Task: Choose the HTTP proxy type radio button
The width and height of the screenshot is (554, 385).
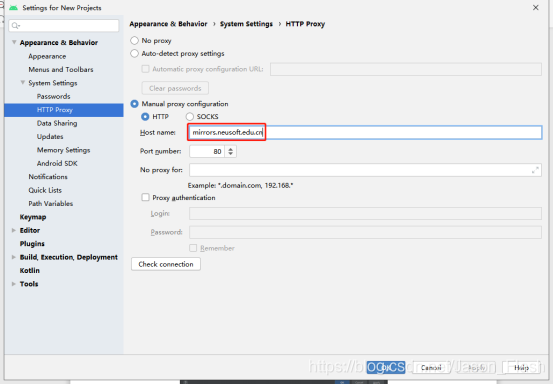Action: pos(145,117)
